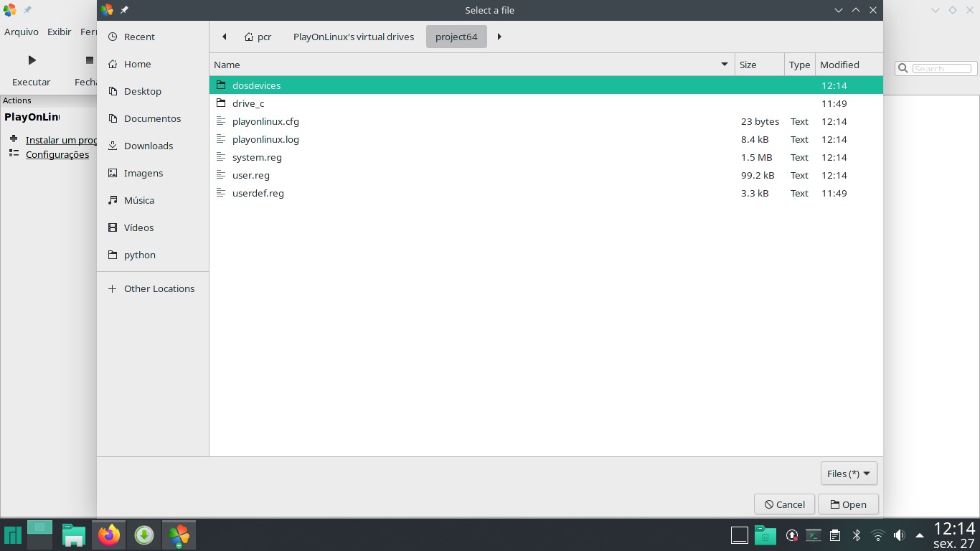This screenshot has height=551, width=980.
Task: Open the Files (*) filter dropdown
Action: point(849,474)
